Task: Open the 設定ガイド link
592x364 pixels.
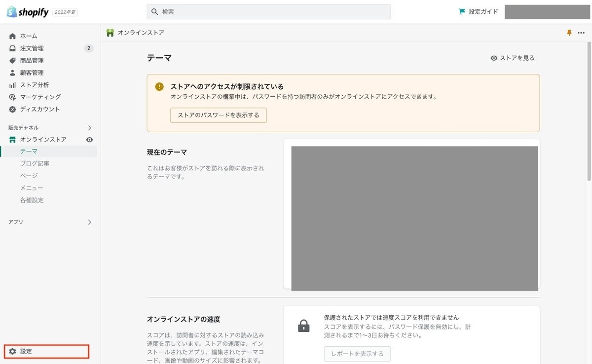Action: (483, 12)
